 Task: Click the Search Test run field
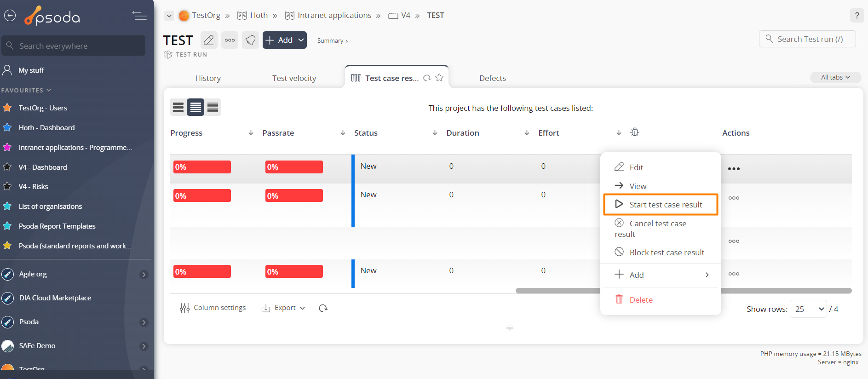807,39
